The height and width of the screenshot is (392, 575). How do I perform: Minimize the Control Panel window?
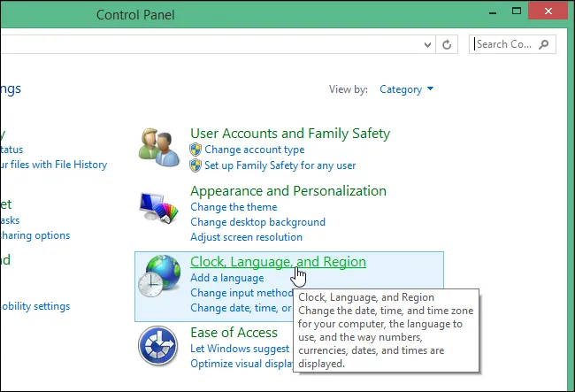click(x=493, y=12)
